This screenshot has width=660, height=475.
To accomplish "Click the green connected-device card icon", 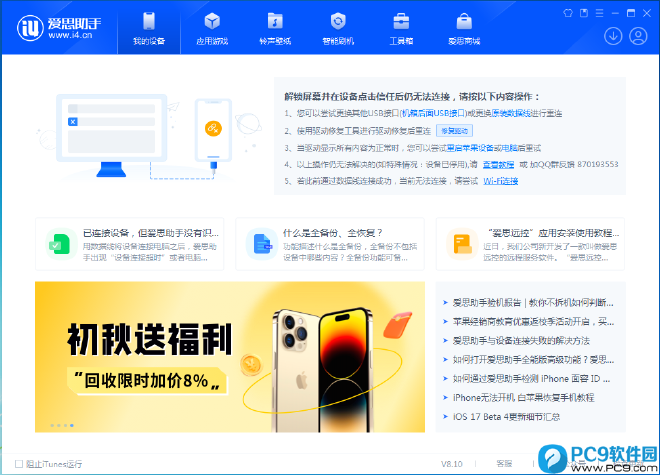I will click(x=61, y=244).
